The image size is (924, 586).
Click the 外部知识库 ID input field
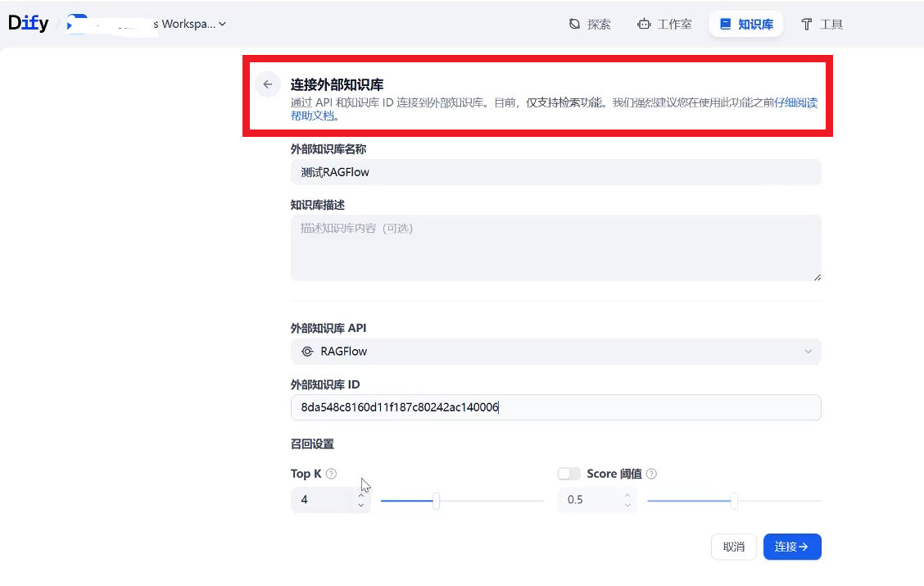[x=555, y=407]
